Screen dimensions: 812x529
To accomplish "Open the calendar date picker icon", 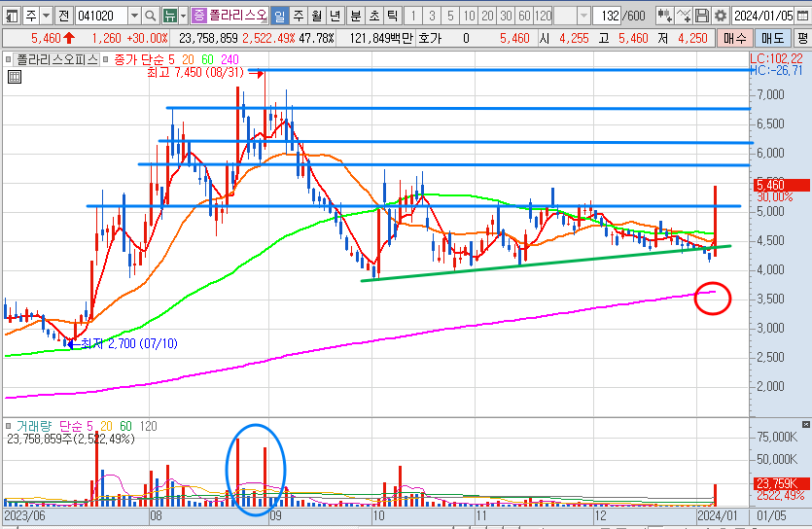I will 802,16.
